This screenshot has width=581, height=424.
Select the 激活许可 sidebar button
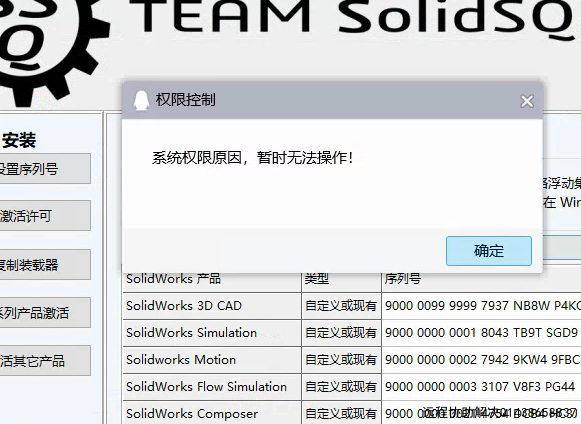tap(44, 216)
